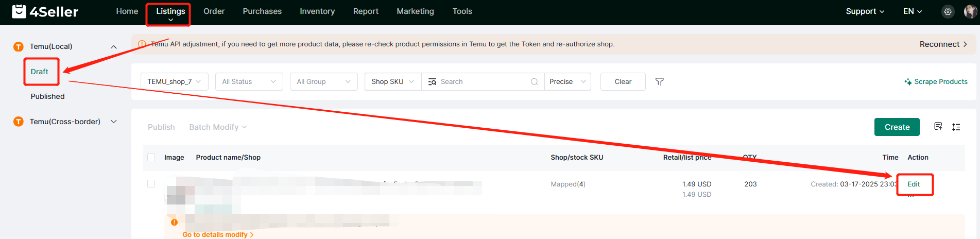
Task: Click the quantity value 203
Action: pos(750,184)
